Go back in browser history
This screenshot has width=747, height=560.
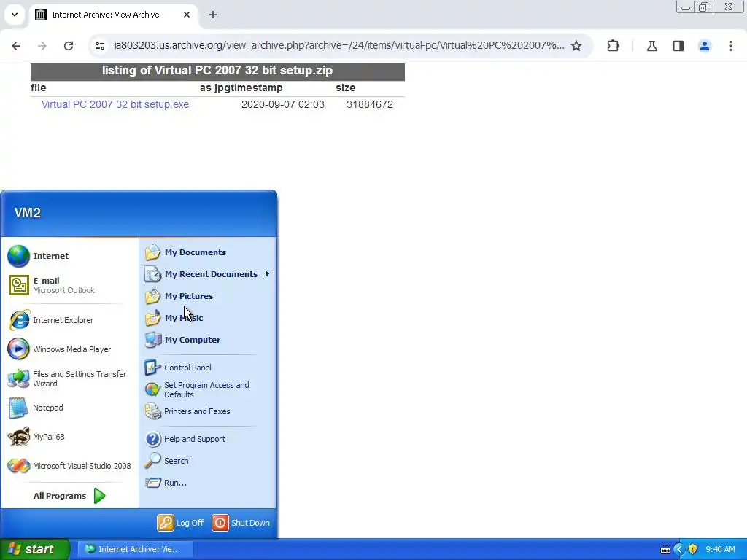16,46
